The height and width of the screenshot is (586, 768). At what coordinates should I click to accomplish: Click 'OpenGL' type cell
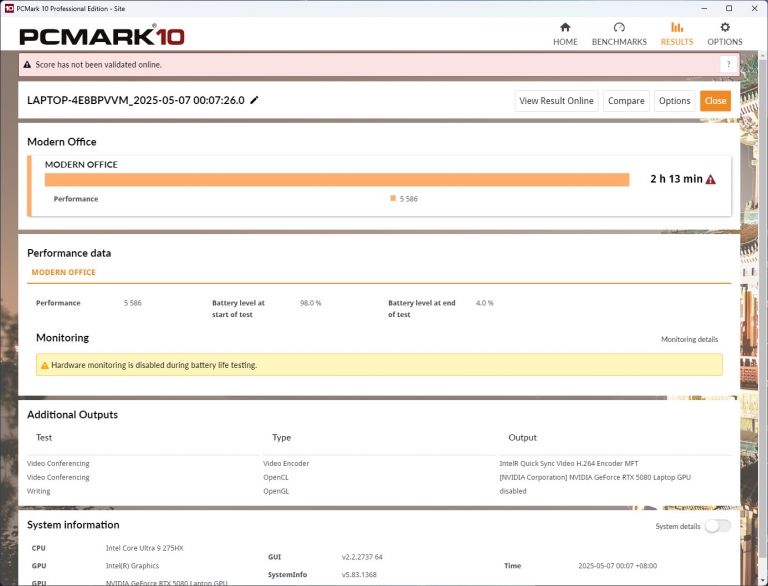pos(276,491)
